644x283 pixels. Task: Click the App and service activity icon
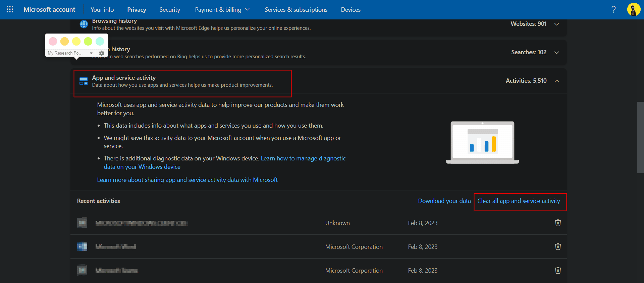(84, 81)
